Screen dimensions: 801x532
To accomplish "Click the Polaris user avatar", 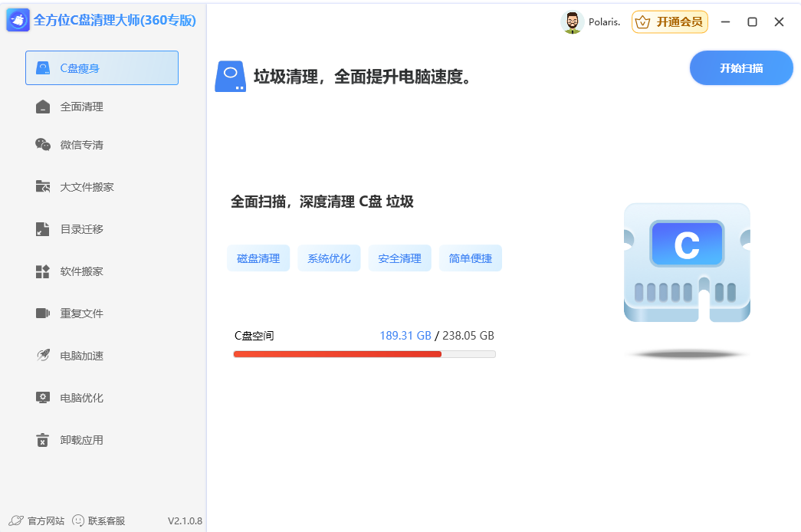I will [x=572, y=22].
